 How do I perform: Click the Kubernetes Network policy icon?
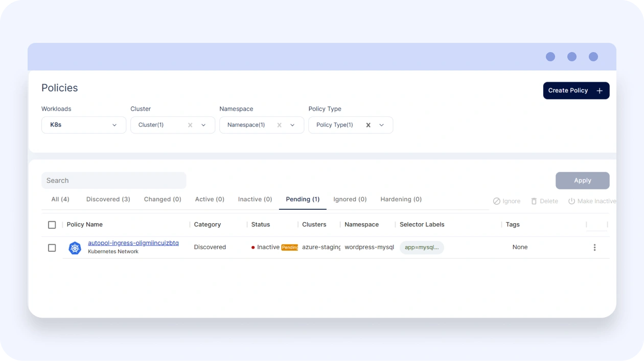click(75, 248)
